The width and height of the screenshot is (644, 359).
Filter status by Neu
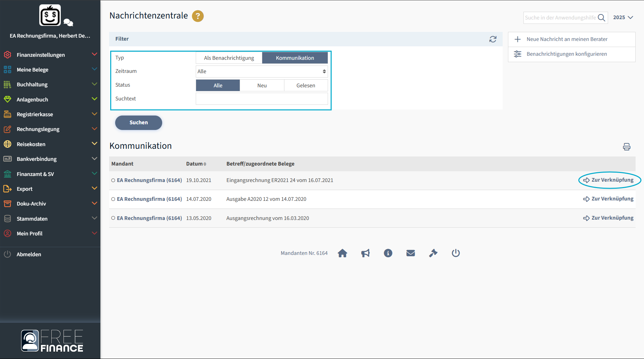click(262, 86)
